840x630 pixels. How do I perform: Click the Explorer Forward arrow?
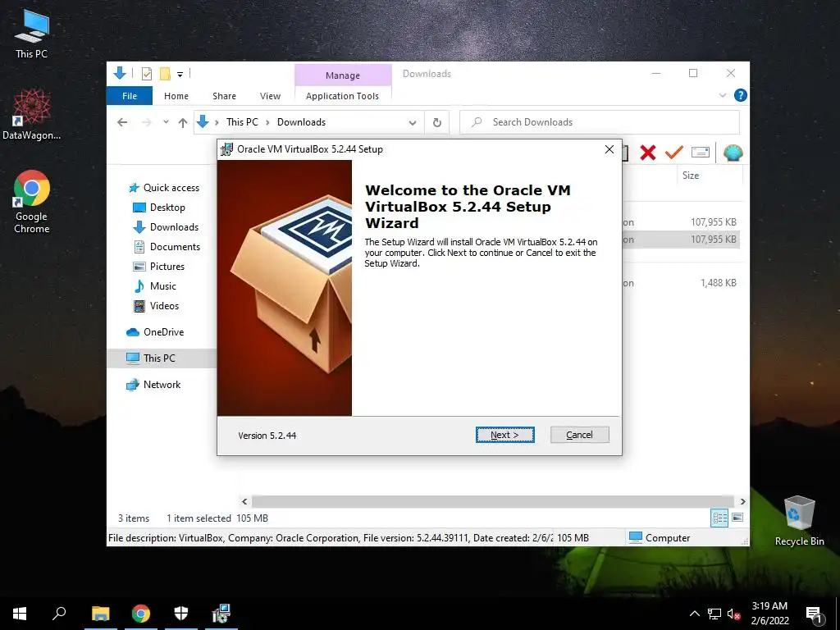coord(146,122)
